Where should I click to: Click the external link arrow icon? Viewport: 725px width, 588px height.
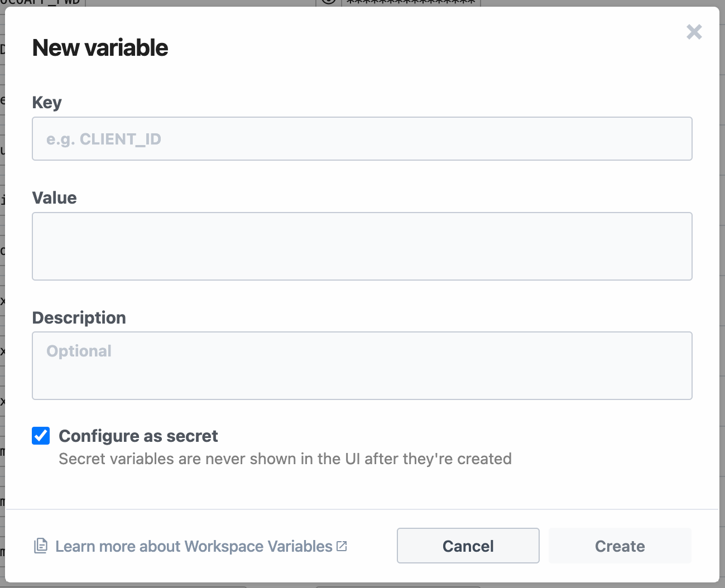coord(342,546)
